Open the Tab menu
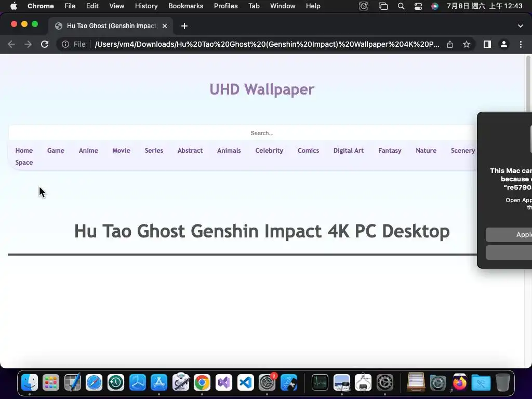This screenshot has height=399, width=532. point(254,6)
